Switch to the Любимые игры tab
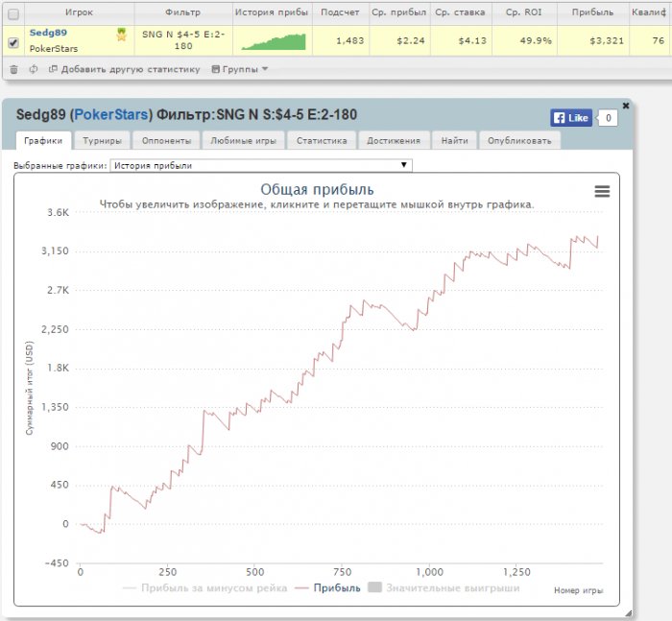This screenshot has height=621, width=672. tap(244, 140)
